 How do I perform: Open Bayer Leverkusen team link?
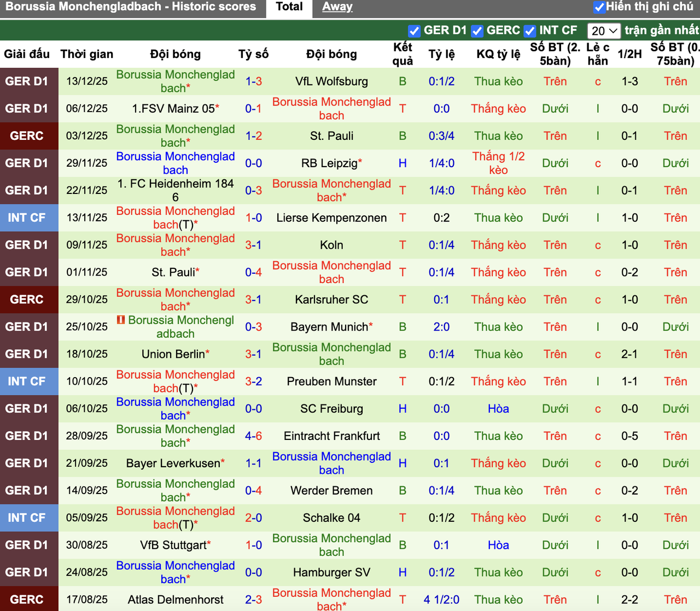(173, 464)
